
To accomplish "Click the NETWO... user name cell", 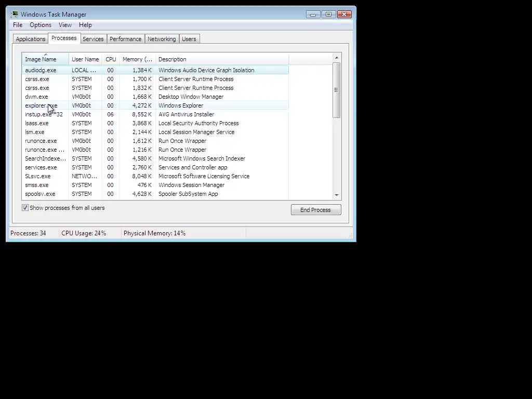I will [85, 176].
